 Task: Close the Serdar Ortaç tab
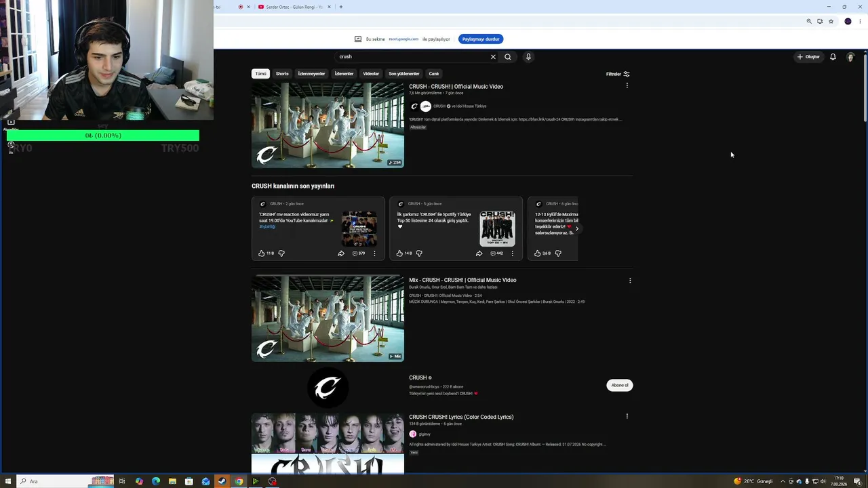[x=330, y=7]
